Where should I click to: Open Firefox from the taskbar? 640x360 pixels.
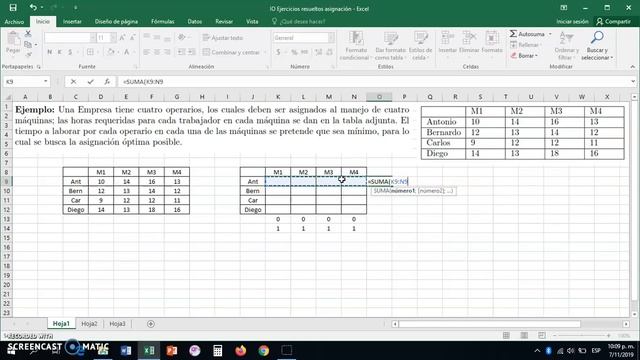click(x=241, y=351)
